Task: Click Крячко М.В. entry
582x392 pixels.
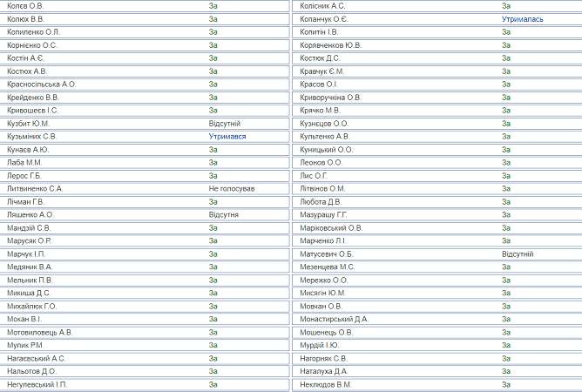Action: tap(321, 111)
